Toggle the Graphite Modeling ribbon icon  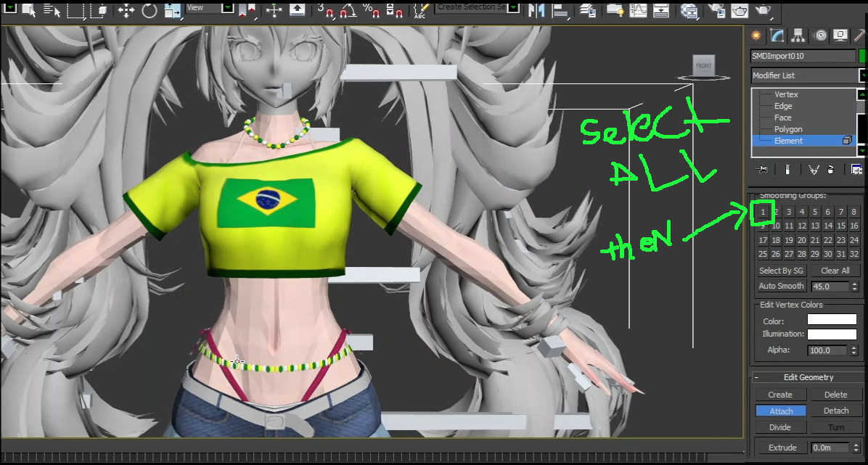click(x=614, y=9)
